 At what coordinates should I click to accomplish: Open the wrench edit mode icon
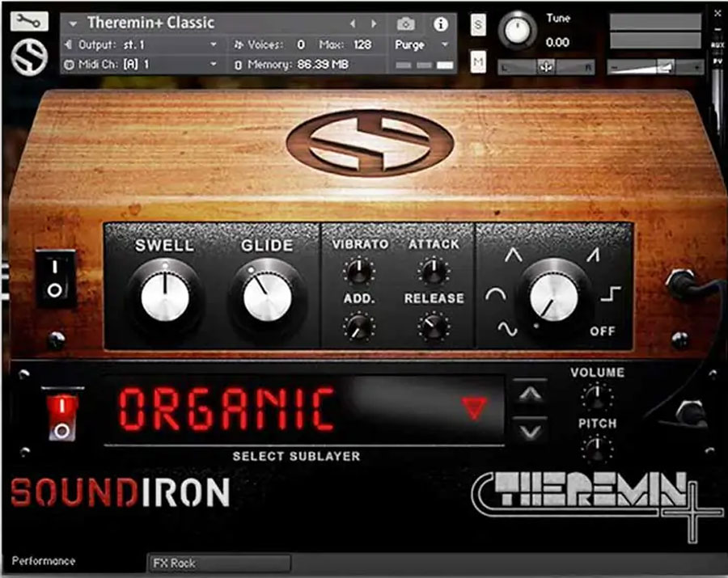click(x=29, y=21)
